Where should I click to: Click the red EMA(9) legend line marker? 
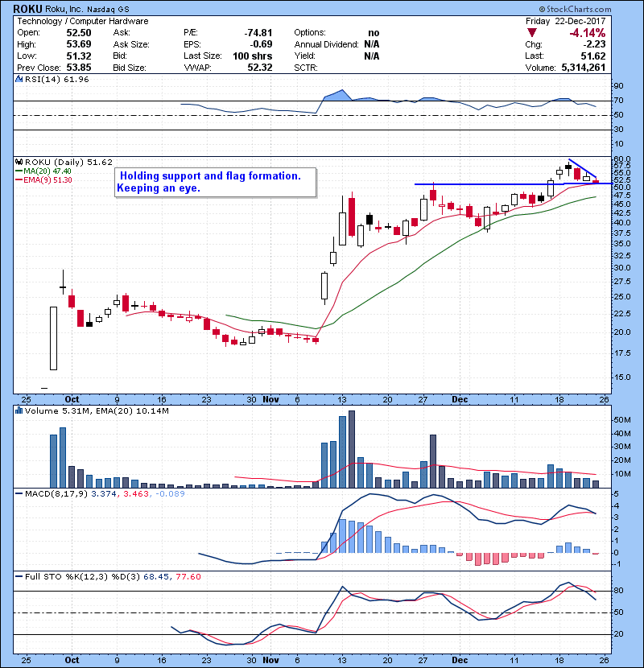[x=19, y=180]
